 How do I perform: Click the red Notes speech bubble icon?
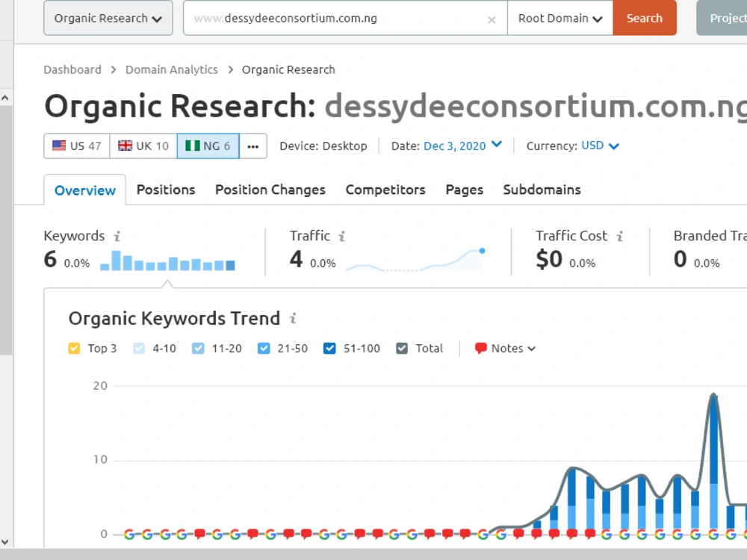(x=480, y=348)
